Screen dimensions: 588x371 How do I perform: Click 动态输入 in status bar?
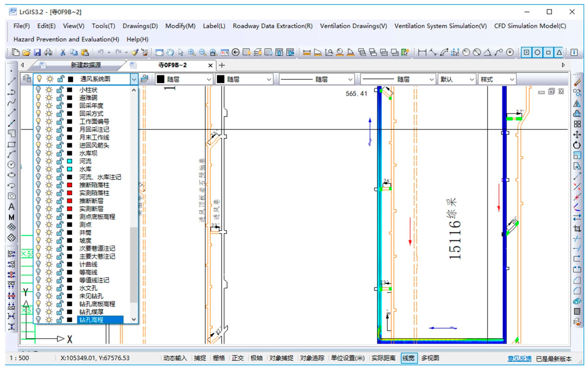(x=175, y=358)
